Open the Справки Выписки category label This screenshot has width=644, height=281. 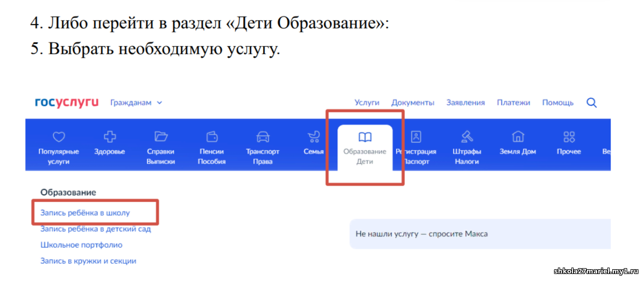tap(160, 157)
